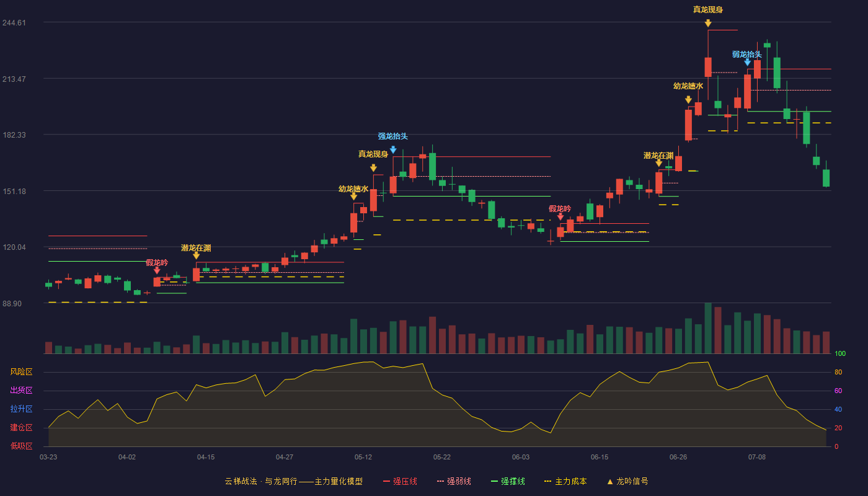This screenshot has width=868, height=496.
Task: Select the 假龙吟 red arrow in early April
Action: point(157,270)
